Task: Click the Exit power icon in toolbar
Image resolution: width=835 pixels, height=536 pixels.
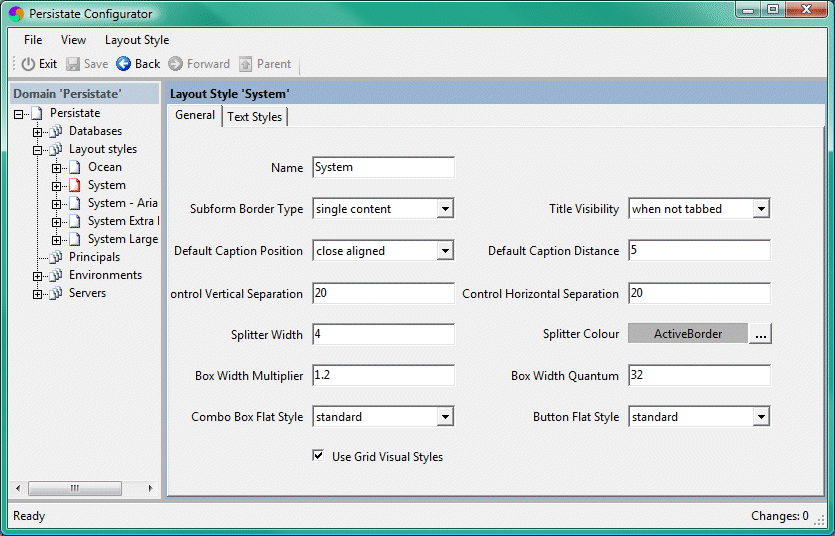Action: pyautogui.click(x=28, y=64)
